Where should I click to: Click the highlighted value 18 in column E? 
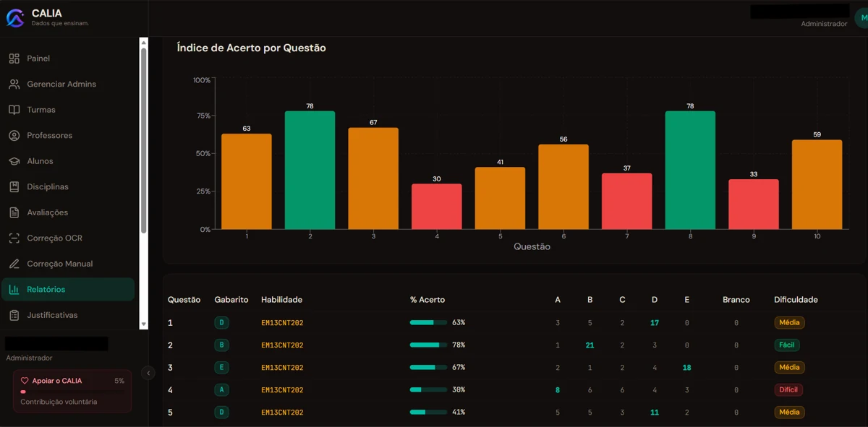686,368
